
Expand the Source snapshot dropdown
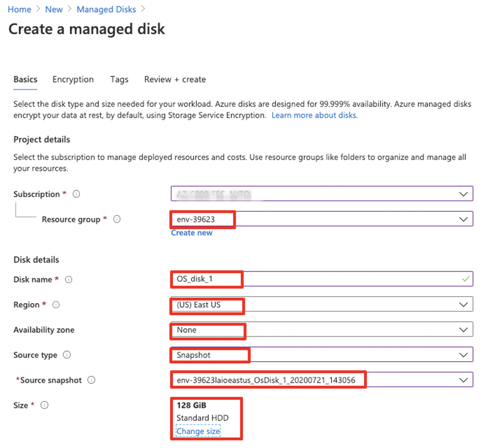click(x=463, y=379)
